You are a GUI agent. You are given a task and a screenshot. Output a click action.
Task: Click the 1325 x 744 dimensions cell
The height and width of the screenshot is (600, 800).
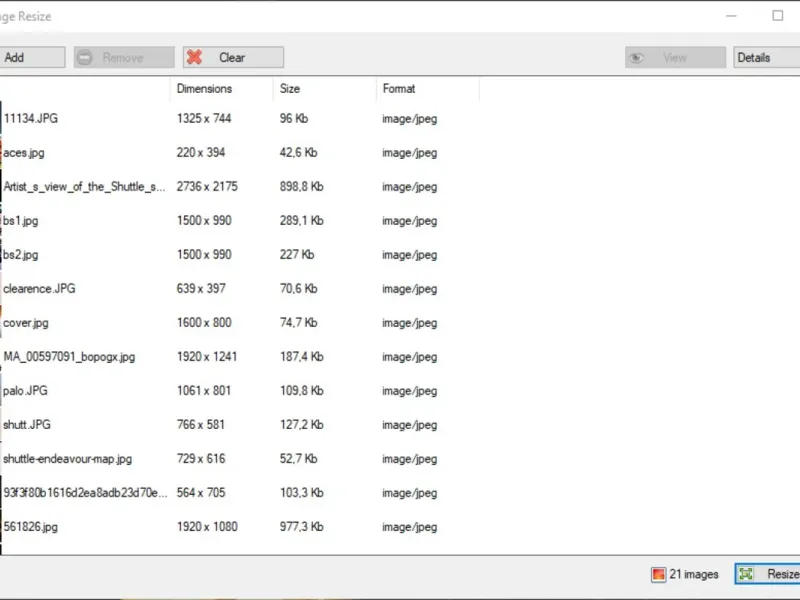point(204,118)
